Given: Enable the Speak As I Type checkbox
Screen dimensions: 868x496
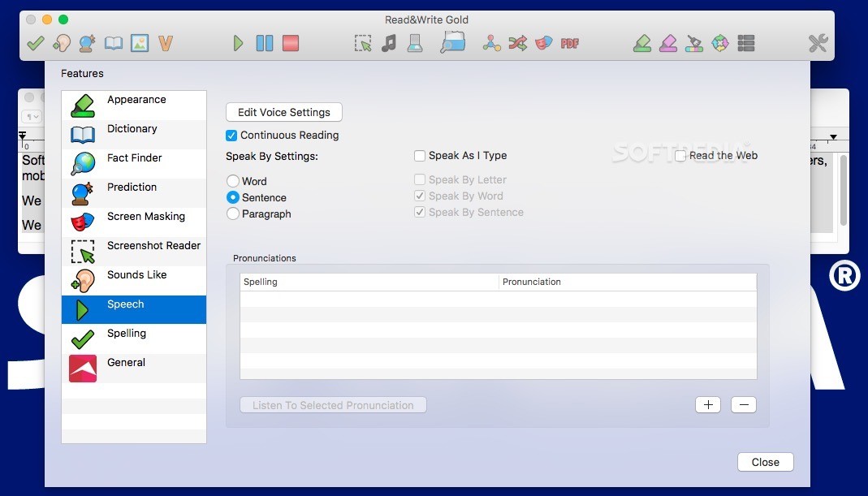Looking at the screenshot, I should (420, 156).
